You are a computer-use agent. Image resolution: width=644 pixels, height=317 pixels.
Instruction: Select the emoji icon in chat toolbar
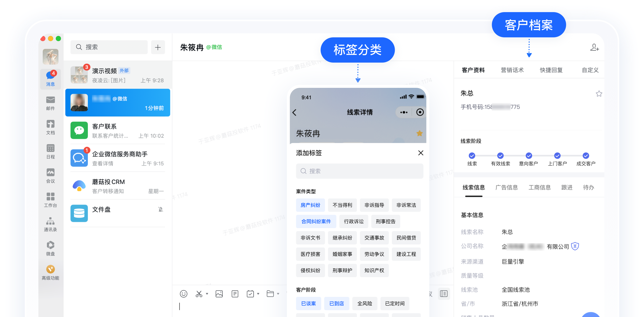(x=184, y=294)
